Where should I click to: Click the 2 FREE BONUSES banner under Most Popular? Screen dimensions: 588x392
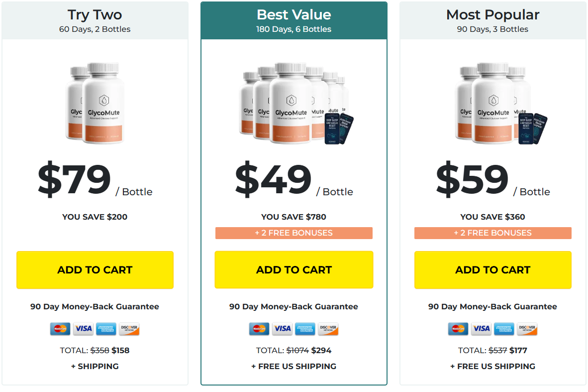492,233
